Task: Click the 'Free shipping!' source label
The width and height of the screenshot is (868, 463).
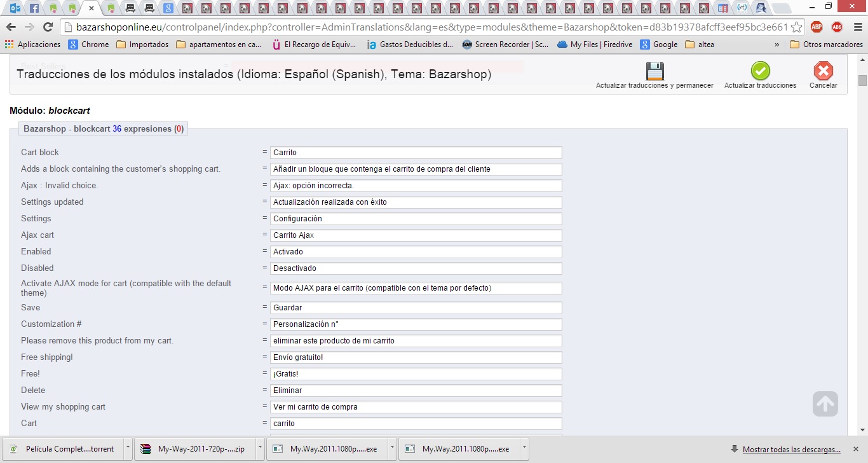Action: (x=47, y=357)
